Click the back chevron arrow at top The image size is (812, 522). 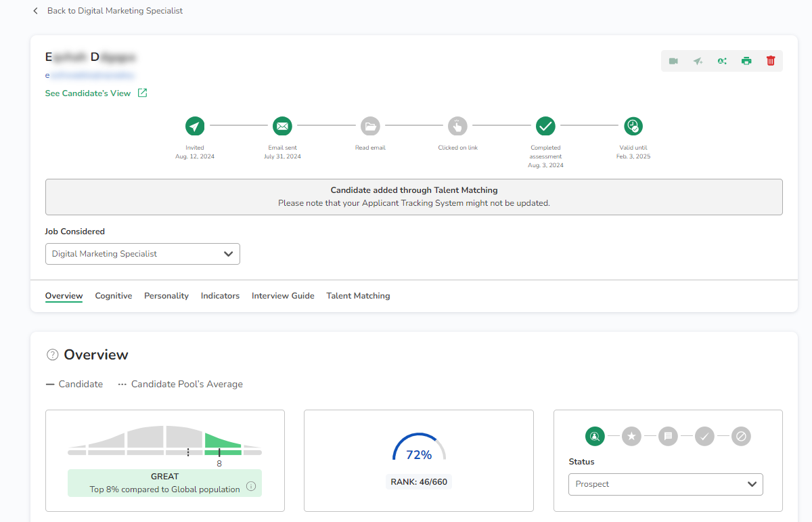(x=35, y=11)
